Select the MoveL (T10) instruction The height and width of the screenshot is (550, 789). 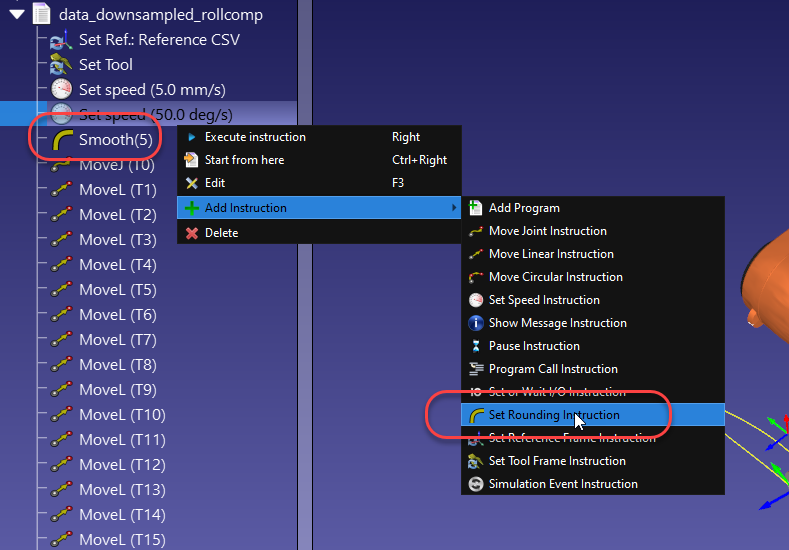122,415
